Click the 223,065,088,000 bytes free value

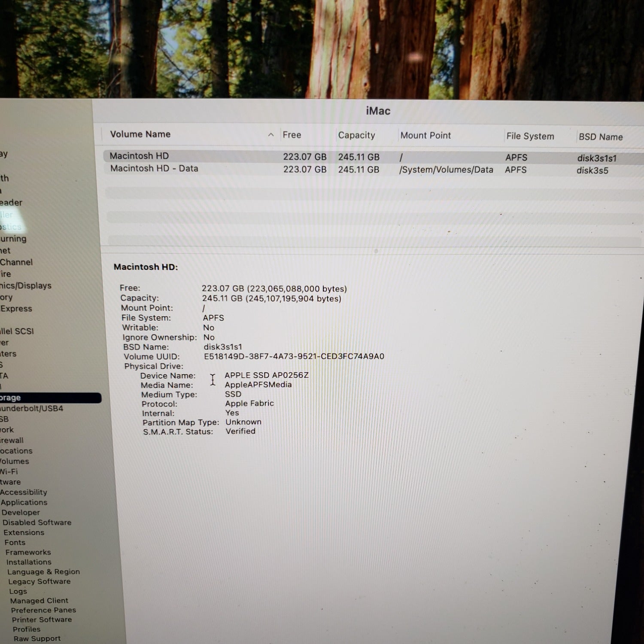point(297,289)
